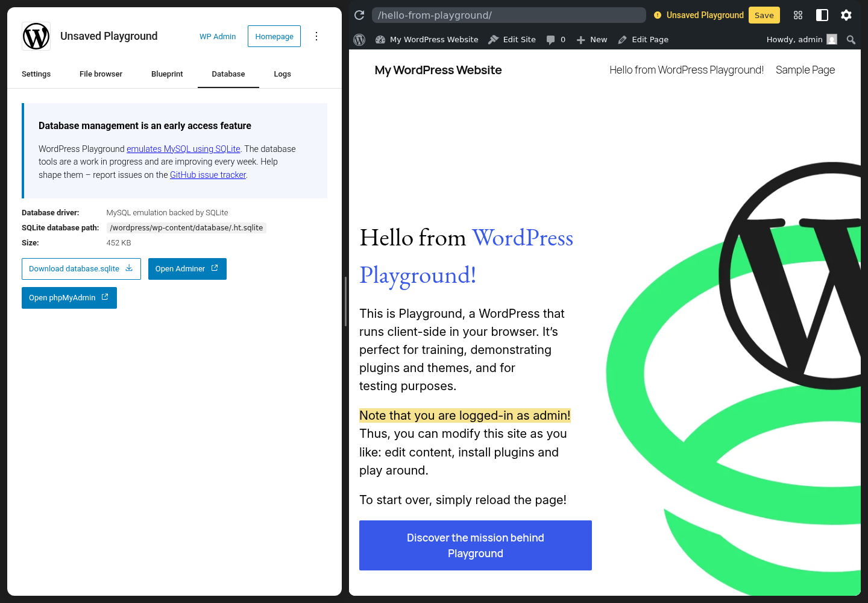868x603 pixels.
Task: Click 'MySQL emulation backed by SQLite' driver value
Action: tap(168, 213)
